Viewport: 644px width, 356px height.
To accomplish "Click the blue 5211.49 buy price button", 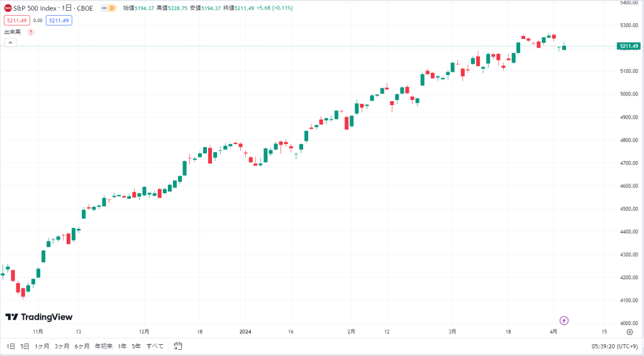I will 58,21.
